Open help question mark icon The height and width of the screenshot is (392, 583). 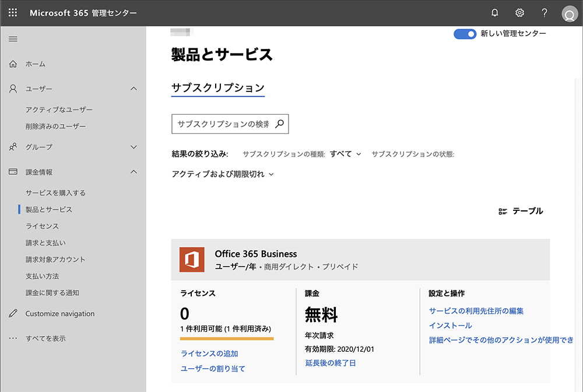pos(545,13)
